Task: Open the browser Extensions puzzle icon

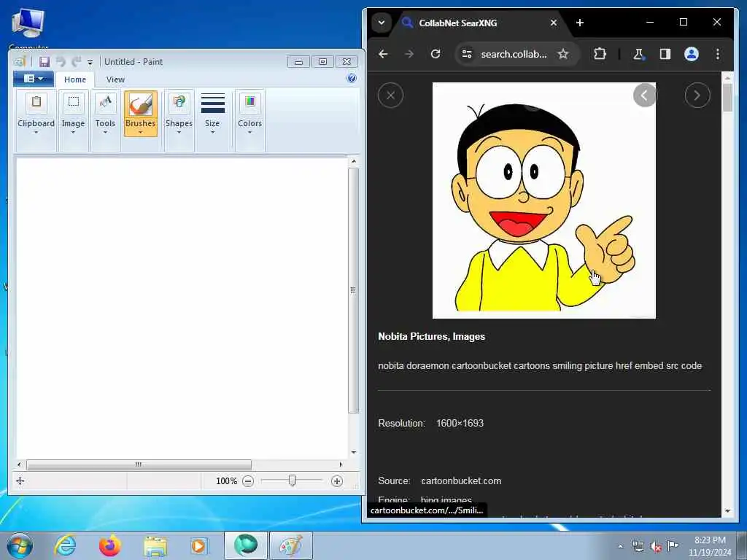Action: click(600, 54)
